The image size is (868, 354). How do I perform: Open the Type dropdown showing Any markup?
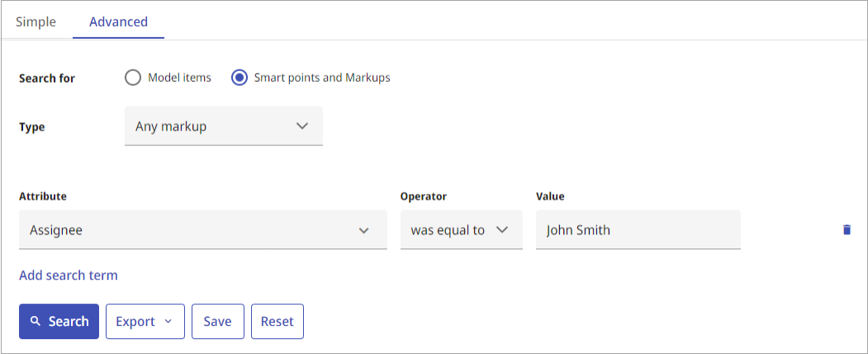click(224, 126)
